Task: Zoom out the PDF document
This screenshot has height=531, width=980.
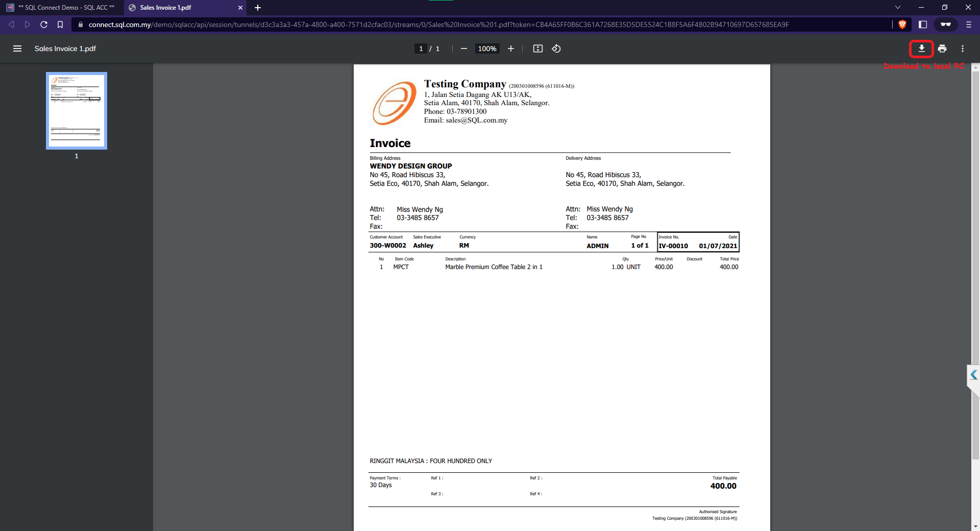Action: point(463,49)
